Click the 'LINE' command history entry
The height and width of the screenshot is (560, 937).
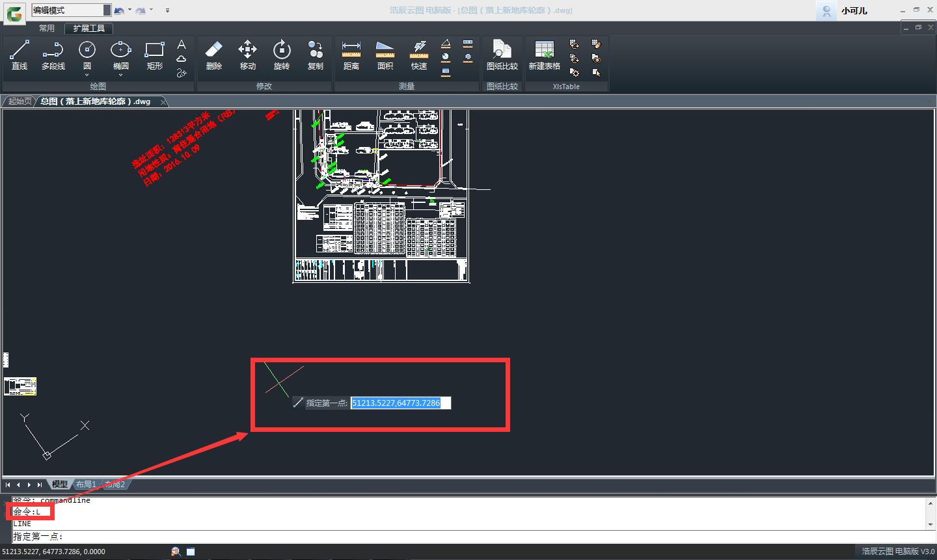(x=22, y=524)
